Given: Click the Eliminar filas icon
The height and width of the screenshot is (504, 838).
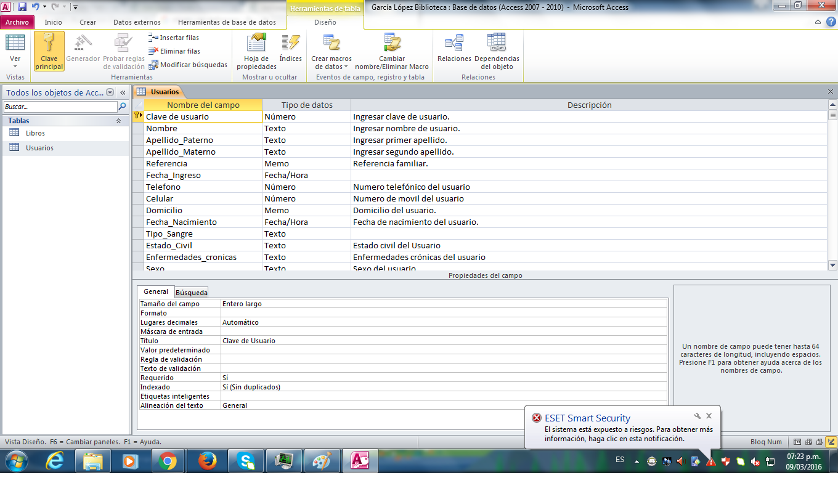Looking at the screenshot, I should tap(154, 51).
